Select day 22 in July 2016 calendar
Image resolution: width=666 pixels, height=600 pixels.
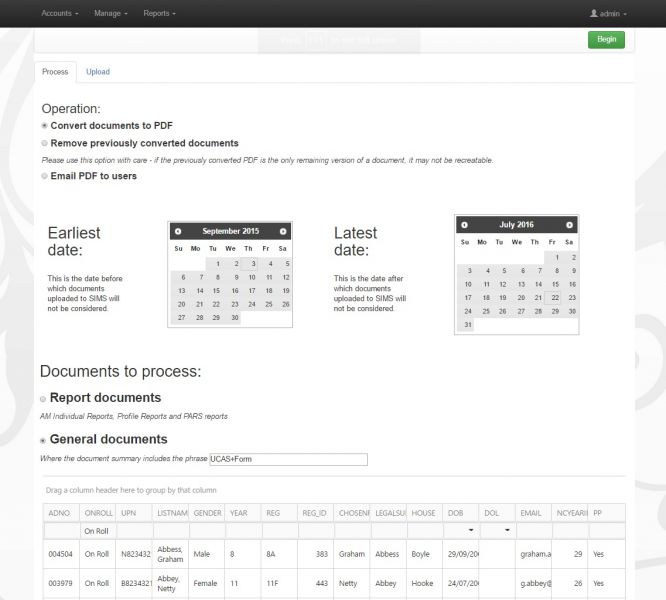coord(553,298)
